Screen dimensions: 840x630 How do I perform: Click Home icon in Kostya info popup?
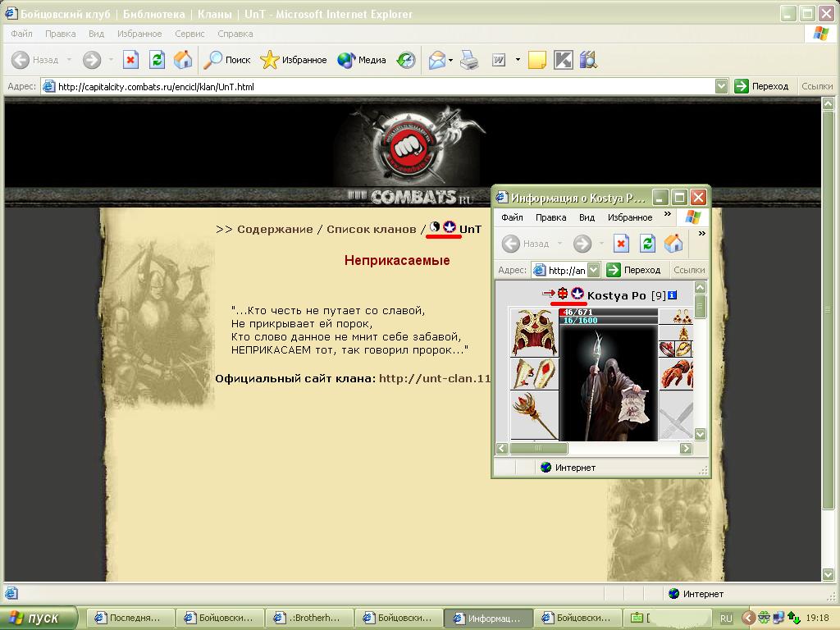coord(673,244)
